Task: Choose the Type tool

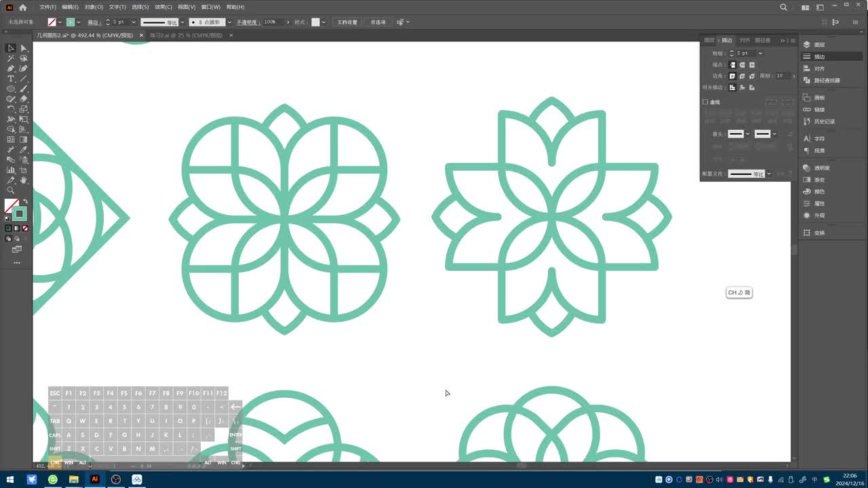Action: (x=11, y=79)
